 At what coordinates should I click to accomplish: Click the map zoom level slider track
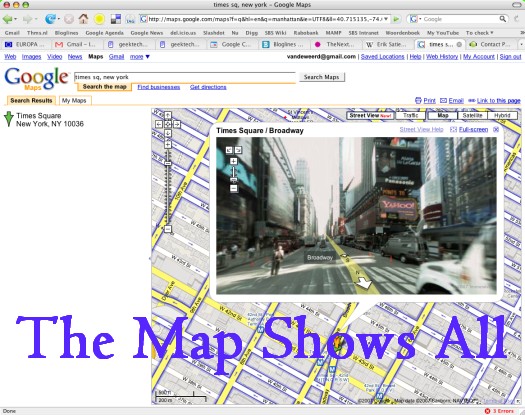[168, 187]
